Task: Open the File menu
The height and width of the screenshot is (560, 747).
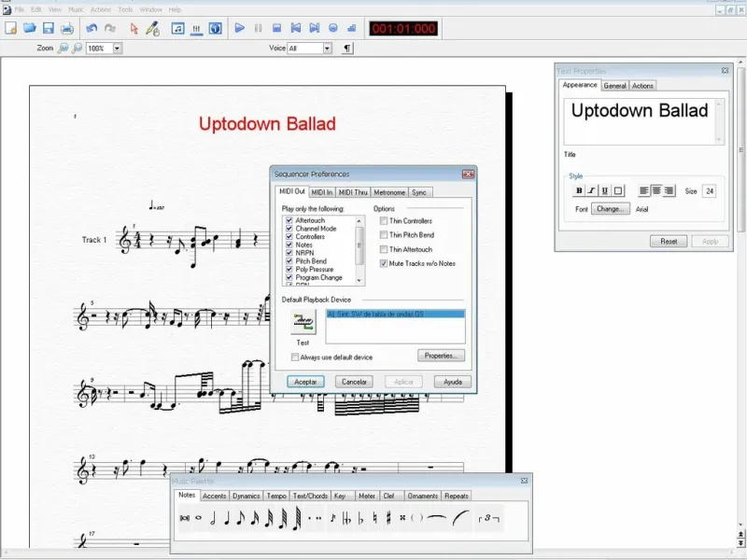Action: pyautogui.click(x=19, y=9)
